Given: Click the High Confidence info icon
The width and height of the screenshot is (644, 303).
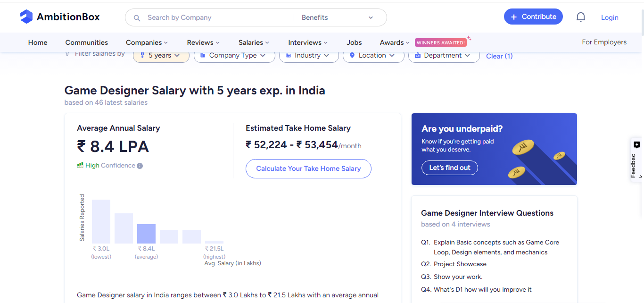Looking at the screenshot, I should pos(140,166).
